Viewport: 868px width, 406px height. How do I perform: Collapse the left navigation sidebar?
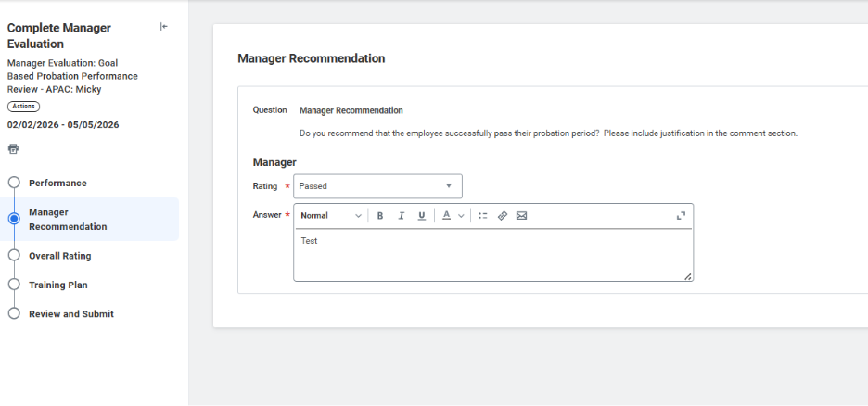(x=164, y=27)
